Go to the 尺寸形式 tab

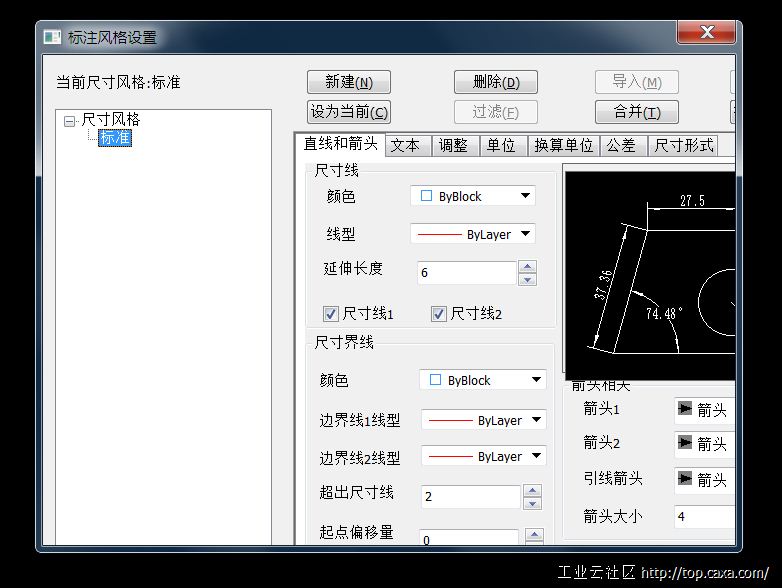pos(683,146)
